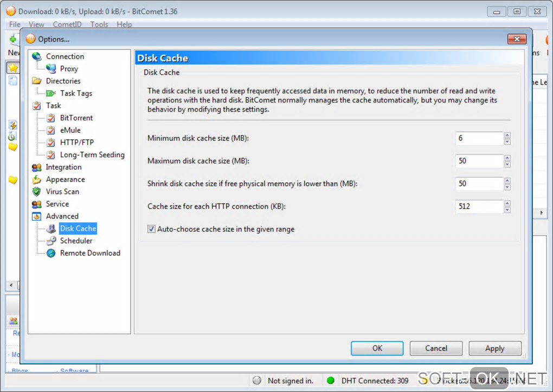This screenshot has width=553, height=392.
Task: Select Scheduler in options tree
Action: [76, 241]
